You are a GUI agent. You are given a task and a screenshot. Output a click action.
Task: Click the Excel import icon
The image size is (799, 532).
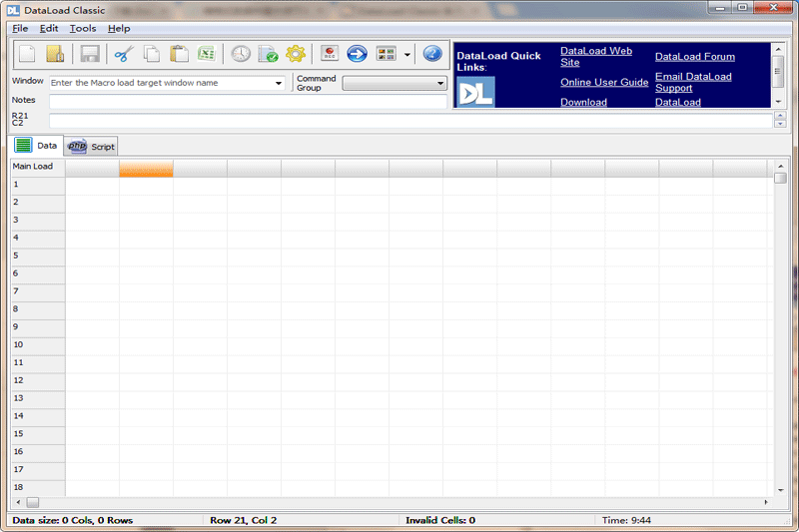pos(207,54)
